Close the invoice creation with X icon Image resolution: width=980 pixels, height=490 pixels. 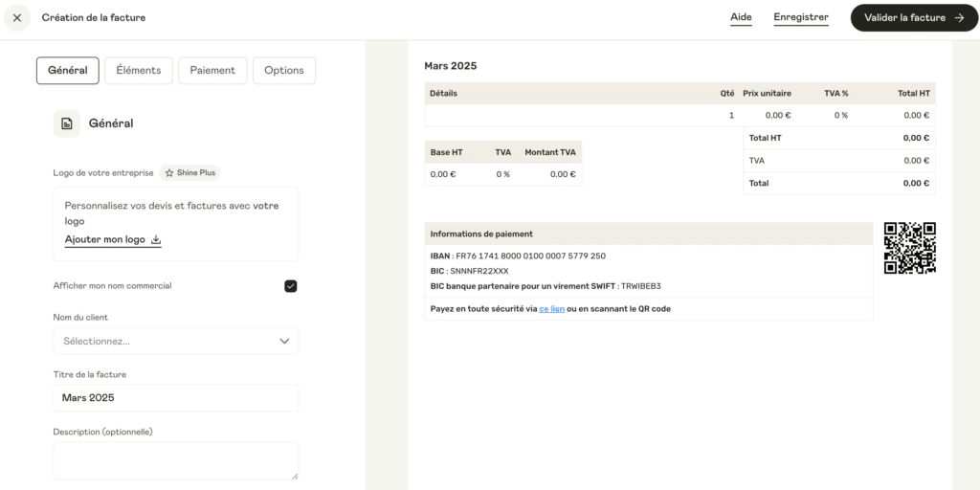tap(17, 17)
